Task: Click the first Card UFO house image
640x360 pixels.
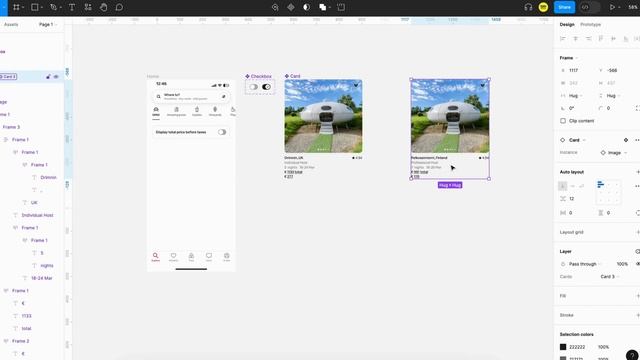Action: 323,116
